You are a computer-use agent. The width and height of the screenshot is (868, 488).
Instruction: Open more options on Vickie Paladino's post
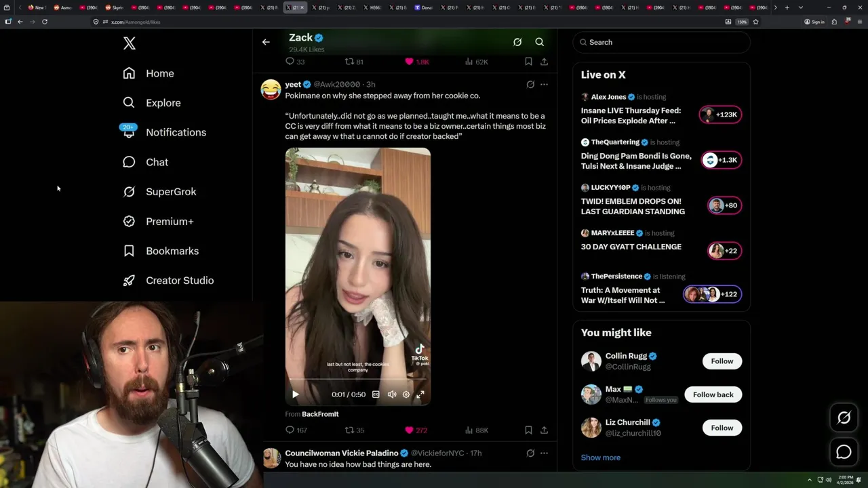pyautogui.click(x=544, y=453)
